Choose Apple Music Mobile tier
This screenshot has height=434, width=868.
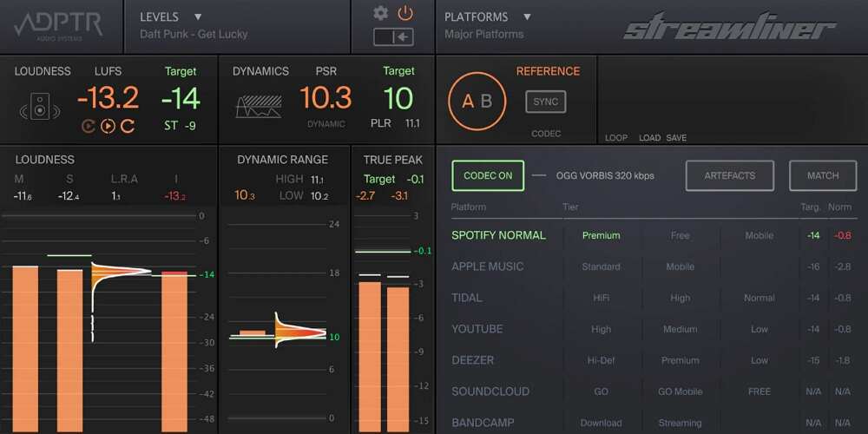click(680, 266)
